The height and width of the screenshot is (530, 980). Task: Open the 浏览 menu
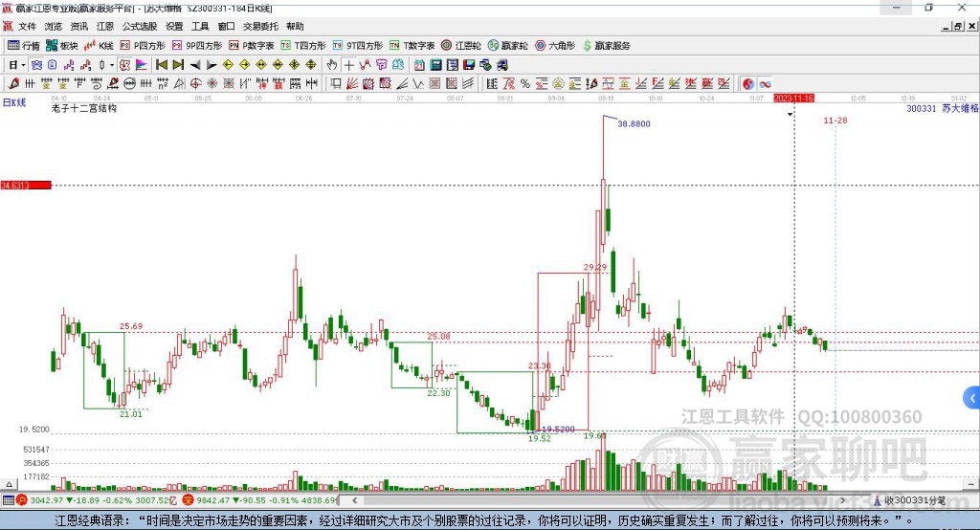[54, 26]
